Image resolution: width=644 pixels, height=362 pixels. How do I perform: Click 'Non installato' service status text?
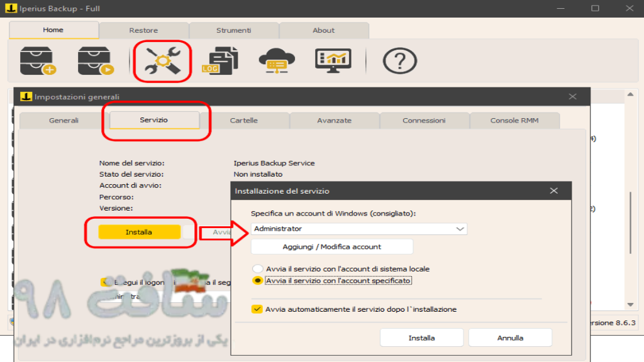pyautogui.click(x=258, y=174)
